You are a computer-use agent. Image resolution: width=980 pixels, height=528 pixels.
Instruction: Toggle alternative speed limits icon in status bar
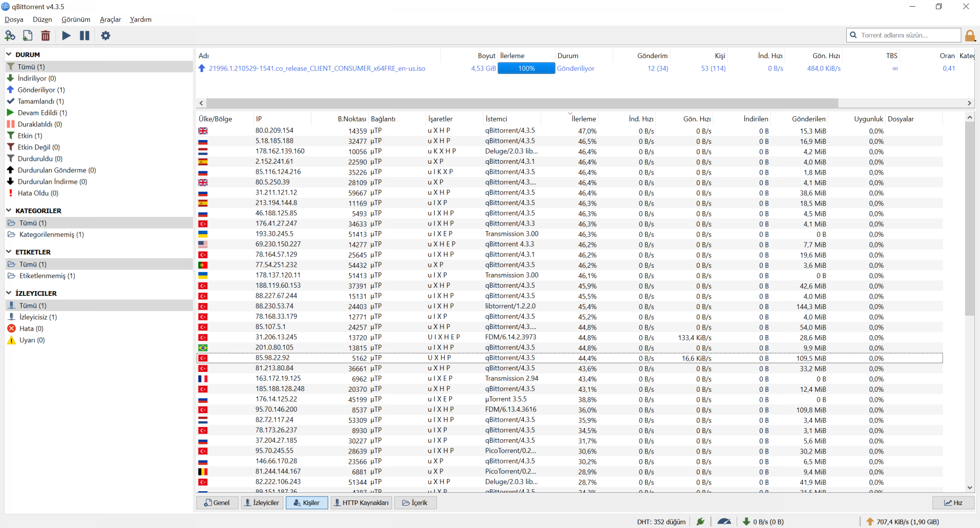pyautogui.click(x=724, y=521)
